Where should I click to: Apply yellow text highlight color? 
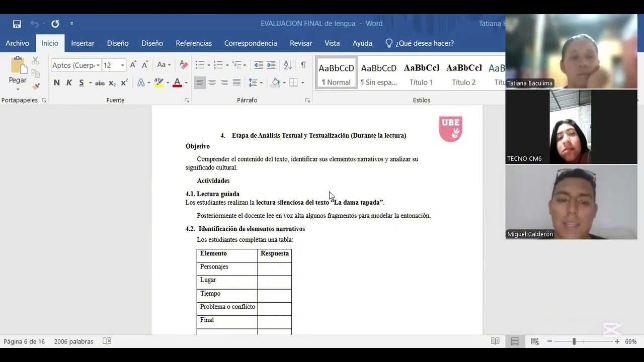(x=158, y=83)
